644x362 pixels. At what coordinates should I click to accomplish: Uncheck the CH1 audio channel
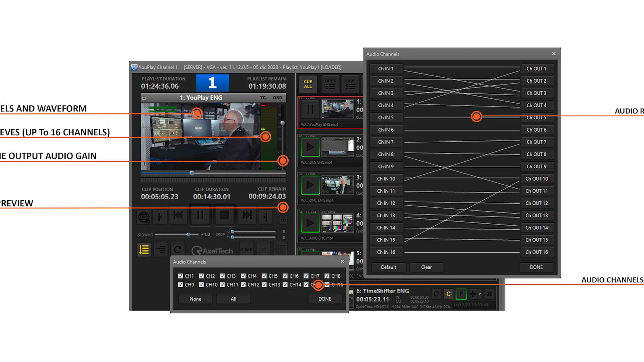(x=180, y=276)
